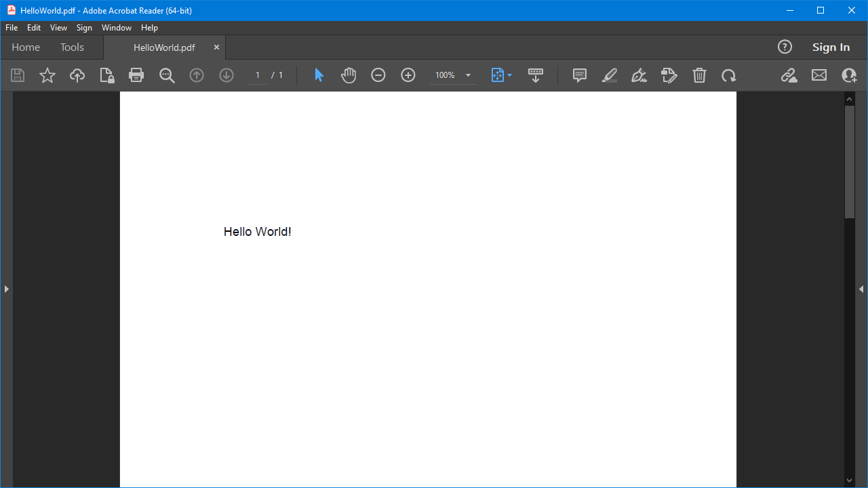Click the zoom out minus icon
This screenshot has height=488, width=868.
[378, 75]
